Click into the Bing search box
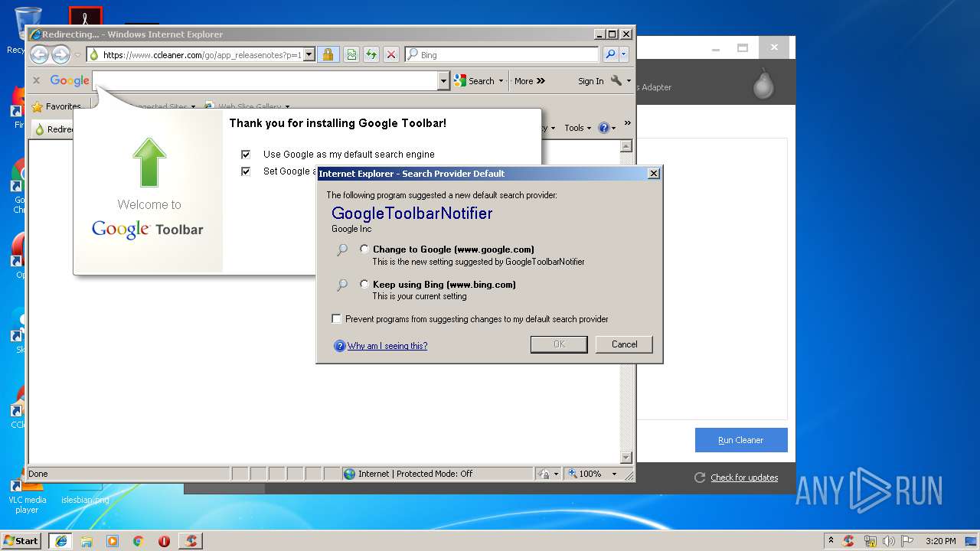 coord(508,55)
